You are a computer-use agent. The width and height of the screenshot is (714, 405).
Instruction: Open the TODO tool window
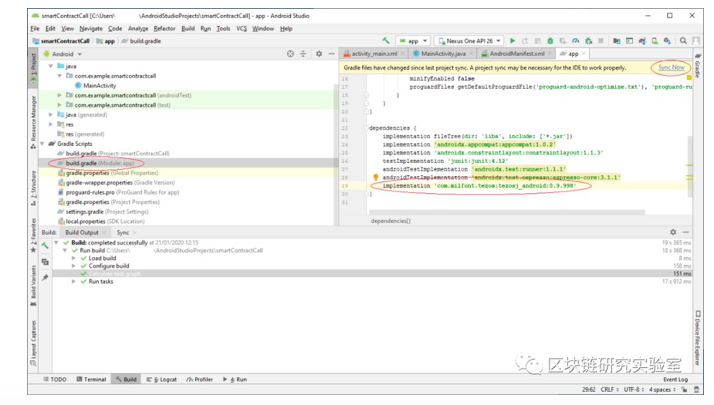[55, 379]
